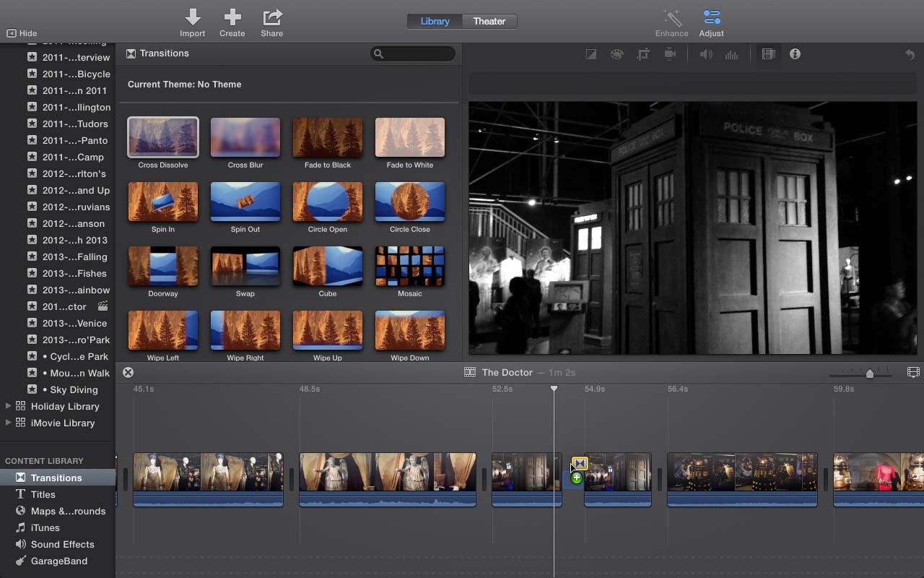Image resolution: width=924 pixels, height=578 pixels.
Task: Toggle the Adjust panel open
Action: [711, 22]
